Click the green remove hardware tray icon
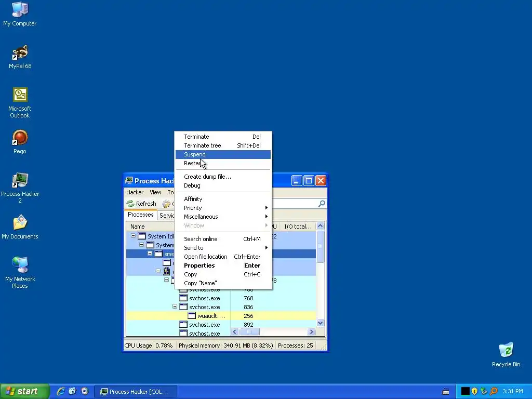This screenshot has height=399, width=532. pyautogui.click(x=484, y=391)
